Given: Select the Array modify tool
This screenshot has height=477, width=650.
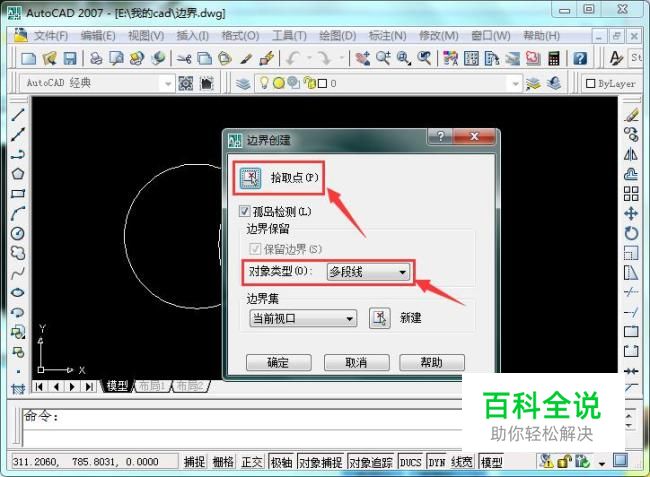Looking at the screenshot, I should [x=631, y=194].
